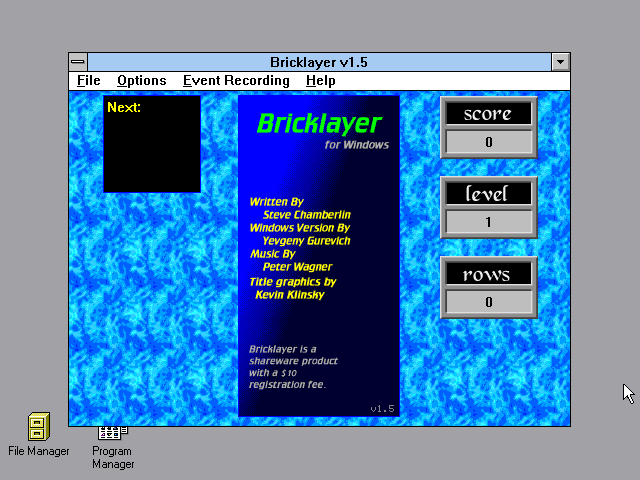The width and height of the screenshot is (640, 480).
Task: Click the level value field showing 1
Action: pos(489,222)
